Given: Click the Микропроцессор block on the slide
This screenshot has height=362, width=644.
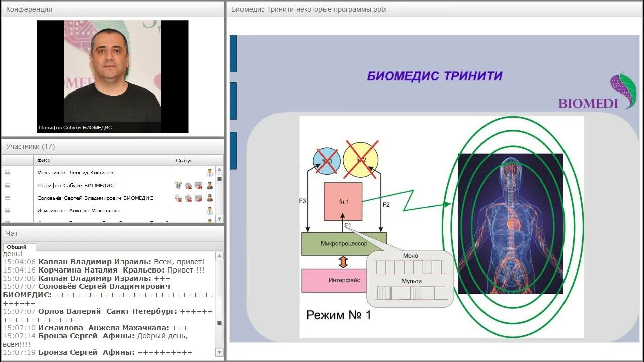Looking at the screenshot, I should click(344, 244).
